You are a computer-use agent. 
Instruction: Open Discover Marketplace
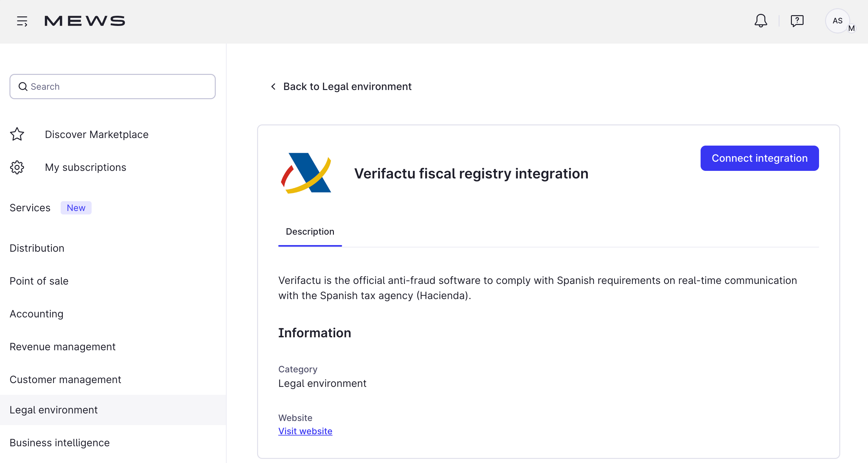(x=97, y=134)
